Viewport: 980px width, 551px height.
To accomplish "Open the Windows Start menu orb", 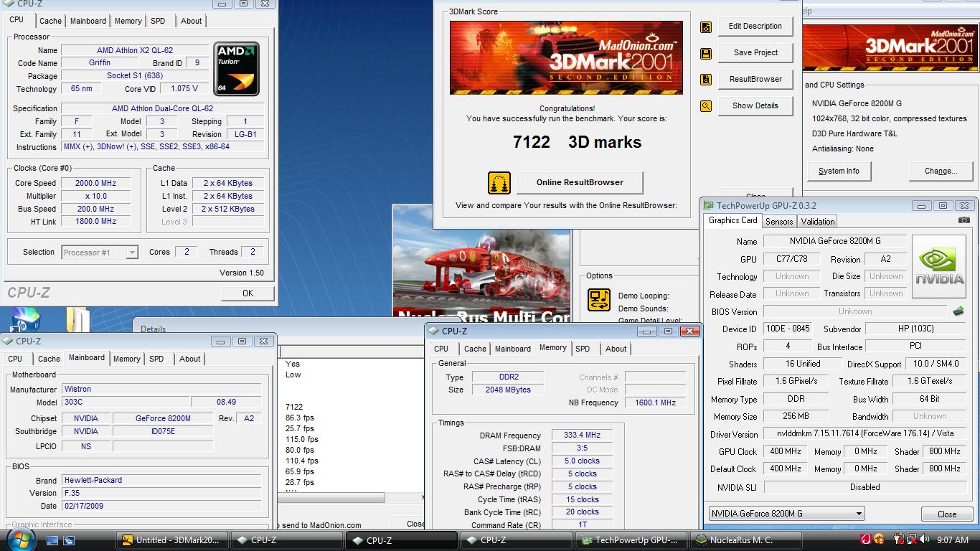I will tap(21, 540).
